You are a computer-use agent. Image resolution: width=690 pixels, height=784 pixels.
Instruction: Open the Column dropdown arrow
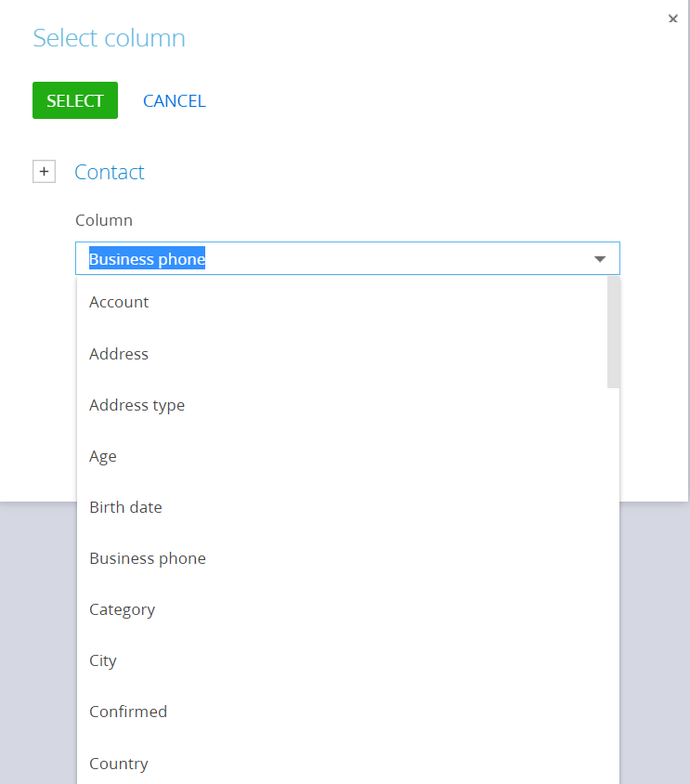point(600,258)
